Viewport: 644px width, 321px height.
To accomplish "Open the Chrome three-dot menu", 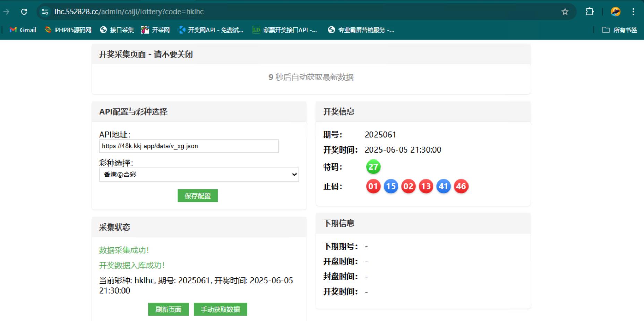I will tap(633, 12).
